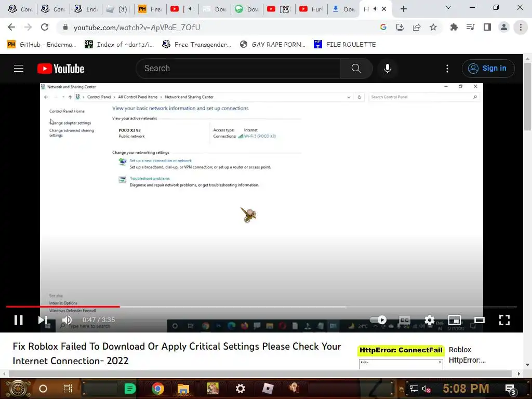Click the Sign in button
532x399 pixels.
pyautogui.click(x=488, y=69)
